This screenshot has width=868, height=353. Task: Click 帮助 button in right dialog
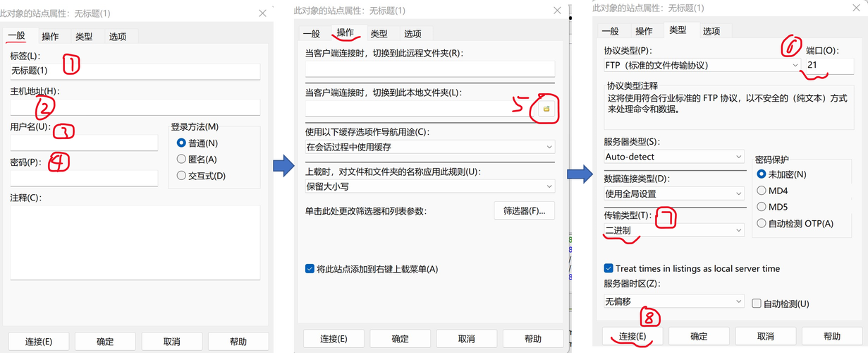click(x=832, y=336)
